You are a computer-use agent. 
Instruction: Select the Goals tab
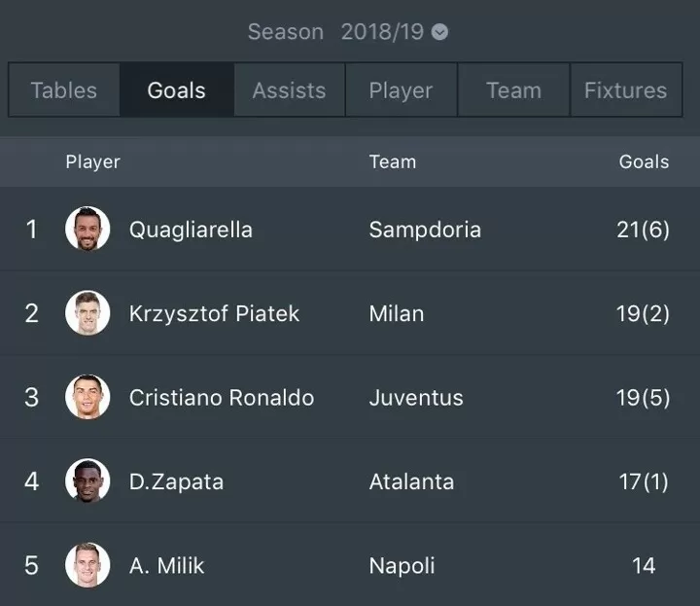[177, 89]
